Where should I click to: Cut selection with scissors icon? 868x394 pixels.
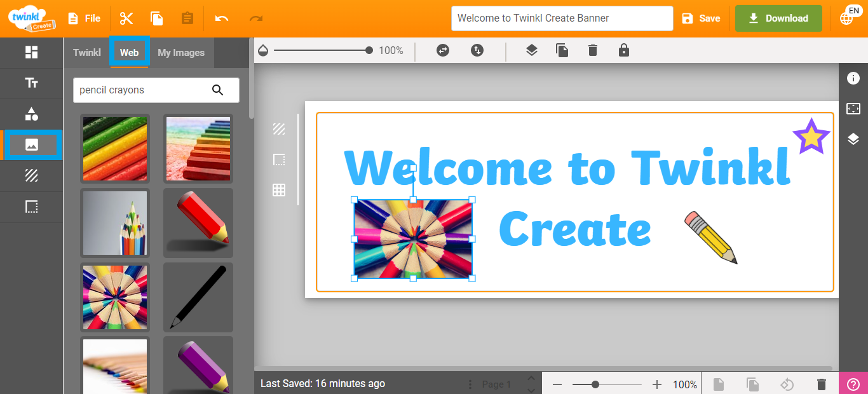click(x=126, y=18)
